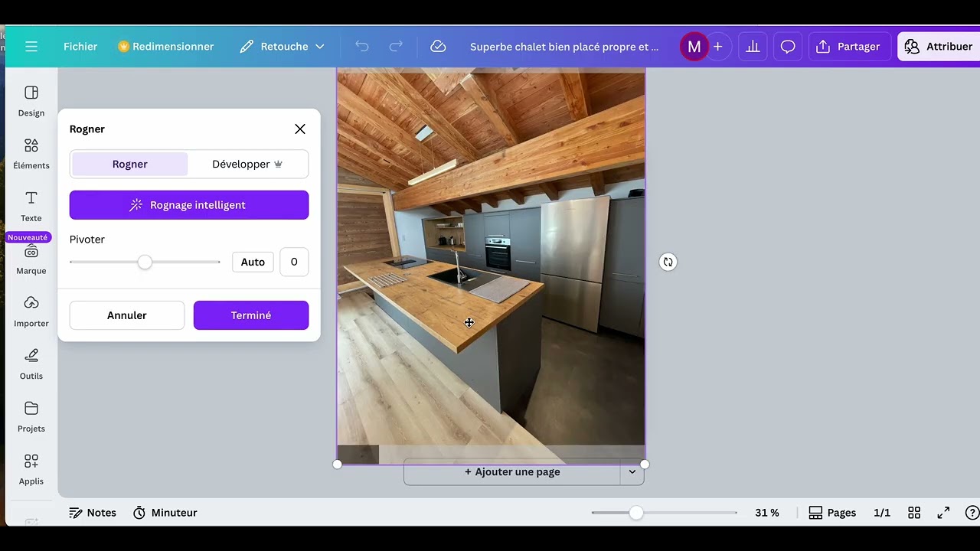Click the document title text
Viewport: 980px width, 551px height.
pyautogui.click(x=564, y=47)
